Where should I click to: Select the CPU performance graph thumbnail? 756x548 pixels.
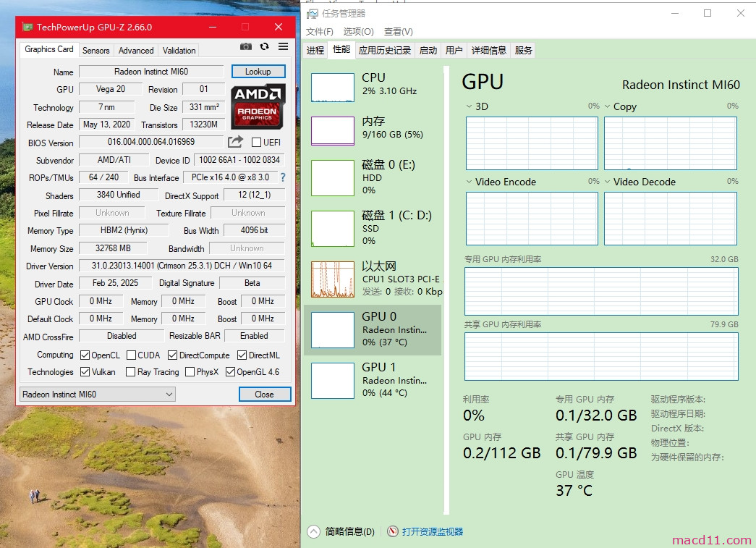coord(333,88)
